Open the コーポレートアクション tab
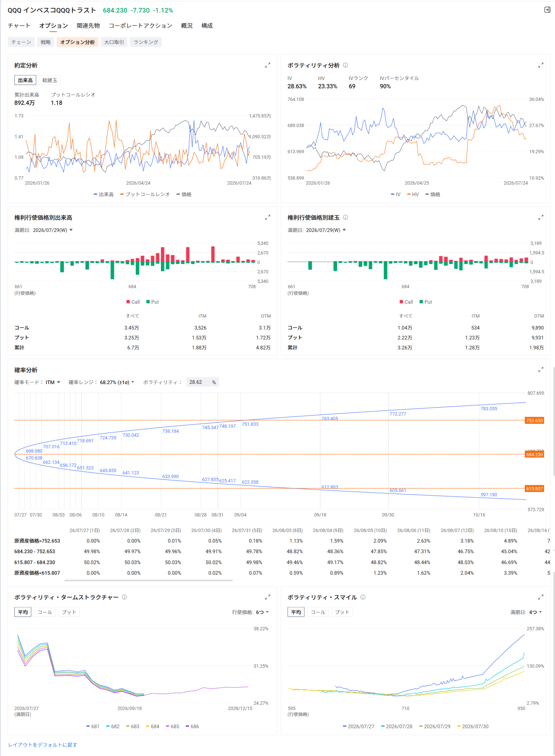Viewport: 555px width, 756px height. (x=140, y=26)
